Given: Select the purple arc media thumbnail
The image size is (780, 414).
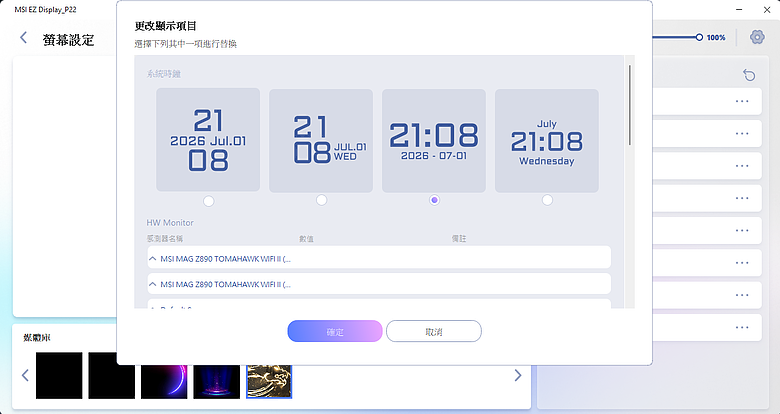Looking at the screenshot, I should coord(164,382).
